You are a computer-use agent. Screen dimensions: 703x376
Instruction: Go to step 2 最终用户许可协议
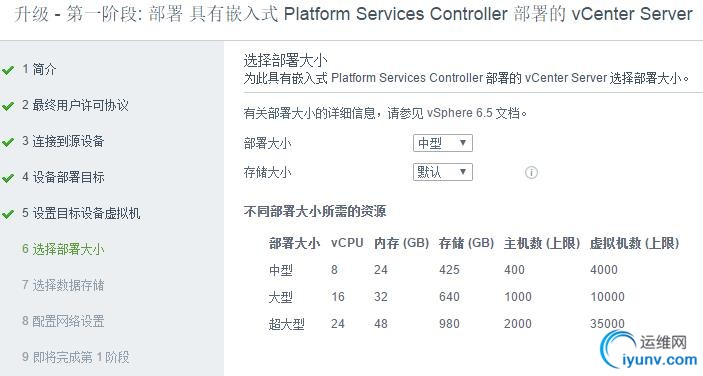(75, 105)
